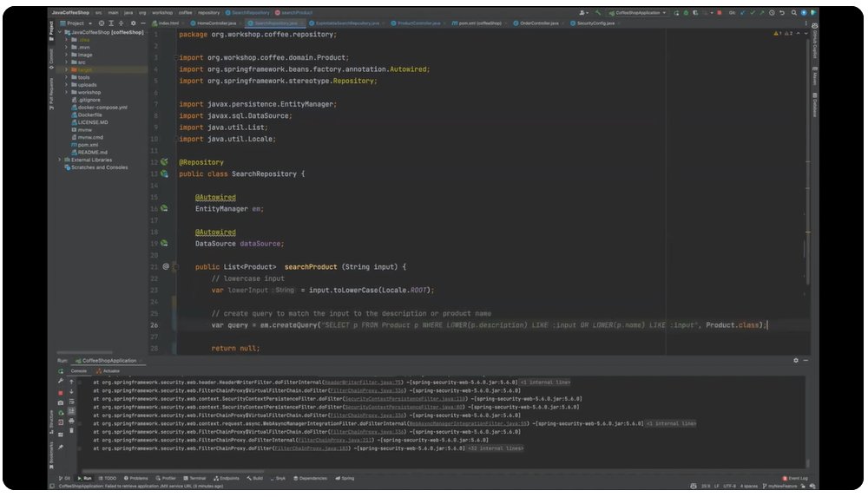
Task: Click the Build project hammer icon
Action: point(598,13)
